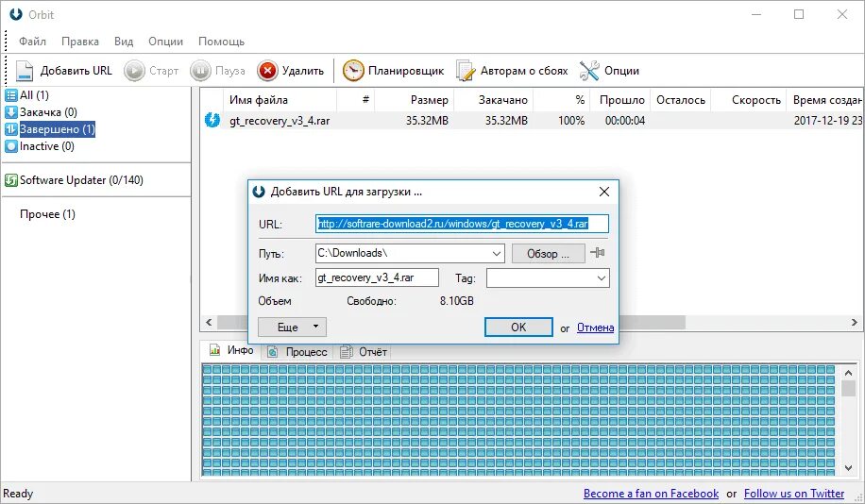
Task: Click the Закачка download arrow icon
Action: (11, 112)
